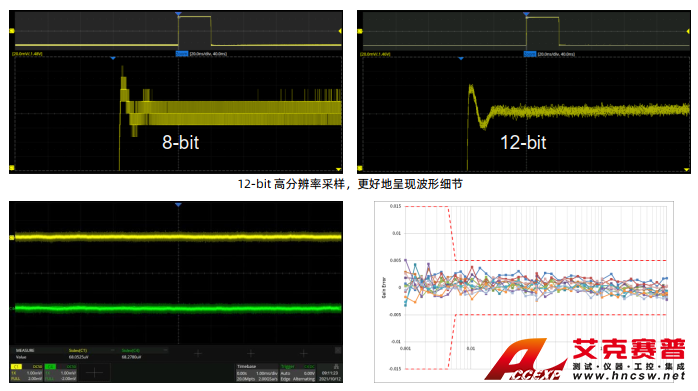Click the blue trigger position marker above dual-channel view
Image resolution: width=698 pixels, height=391 pixels.
coord(178,204)
